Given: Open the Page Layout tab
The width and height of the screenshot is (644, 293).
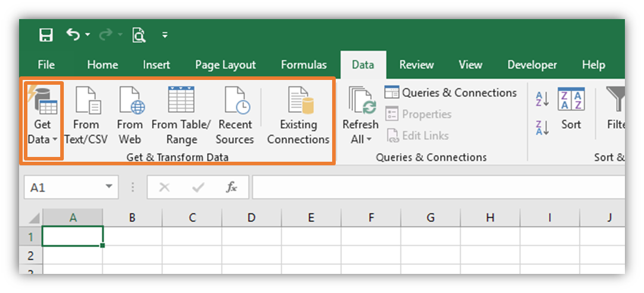Looking at the screenshot, I should [225, 65].
